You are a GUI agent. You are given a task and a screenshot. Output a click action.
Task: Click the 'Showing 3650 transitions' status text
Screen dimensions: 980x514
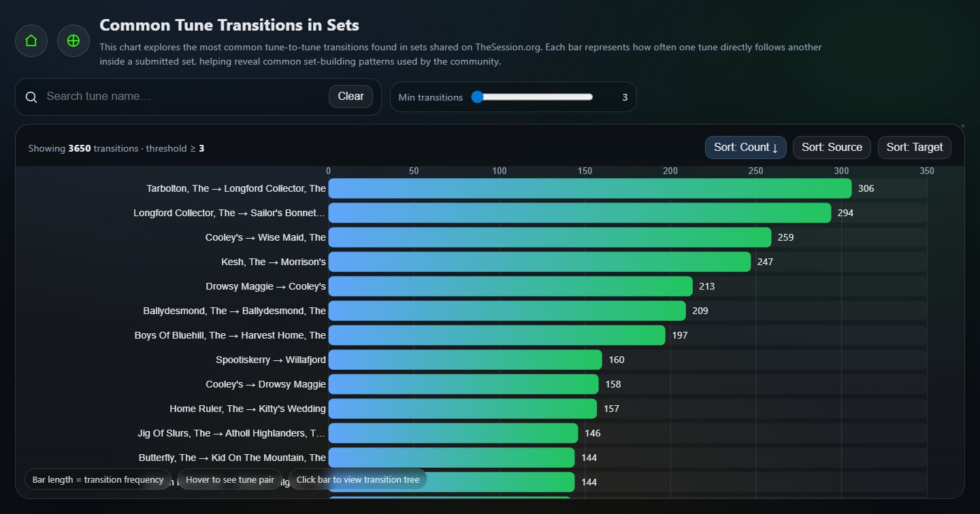(114, 148)
